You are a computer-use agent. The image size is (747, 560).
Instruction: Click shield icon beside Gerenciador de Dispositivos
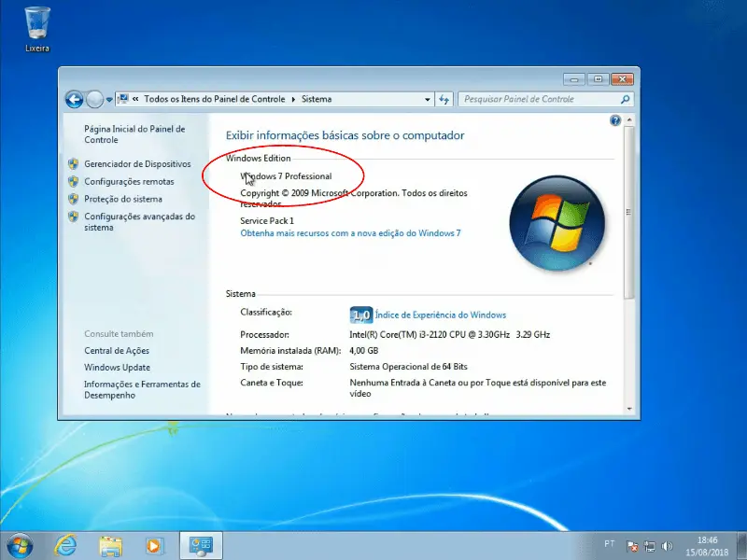tap(74, 164)
